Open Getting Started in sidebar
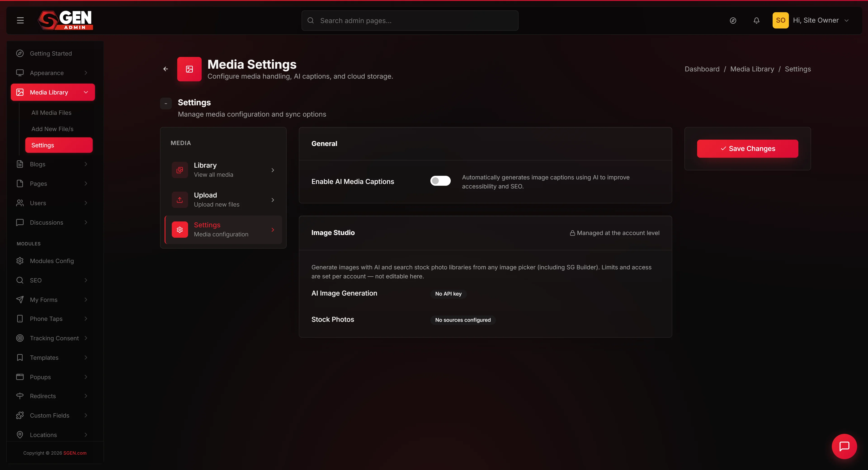 (53, 53)
